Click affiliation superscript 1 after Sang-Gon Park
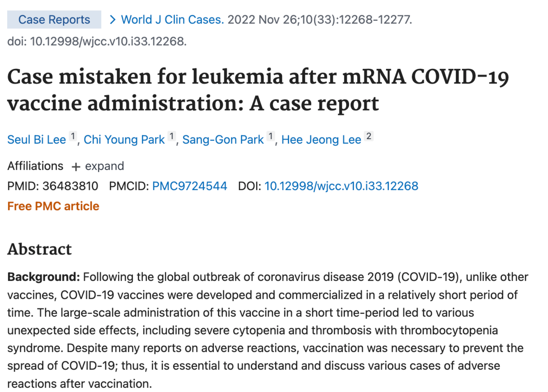The image size is (548, 392). click(x=271, y=136)
